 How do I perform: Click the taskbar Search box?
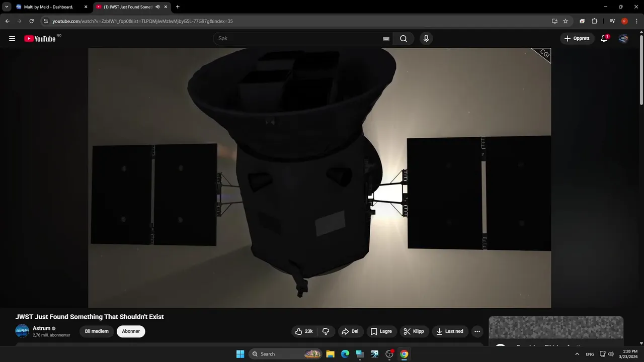(285, 354)
